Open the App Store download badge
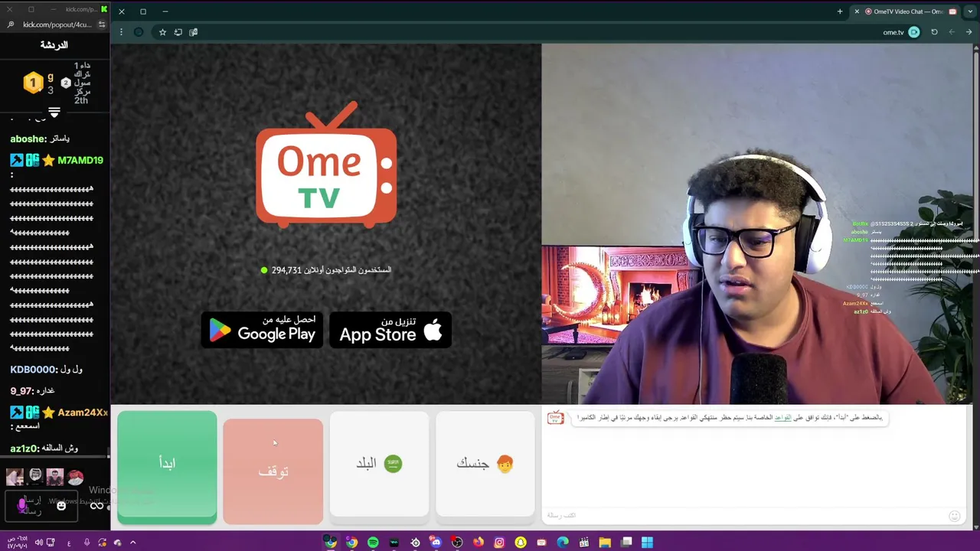This screenshot has height=551, width=980. pos(390,330)
